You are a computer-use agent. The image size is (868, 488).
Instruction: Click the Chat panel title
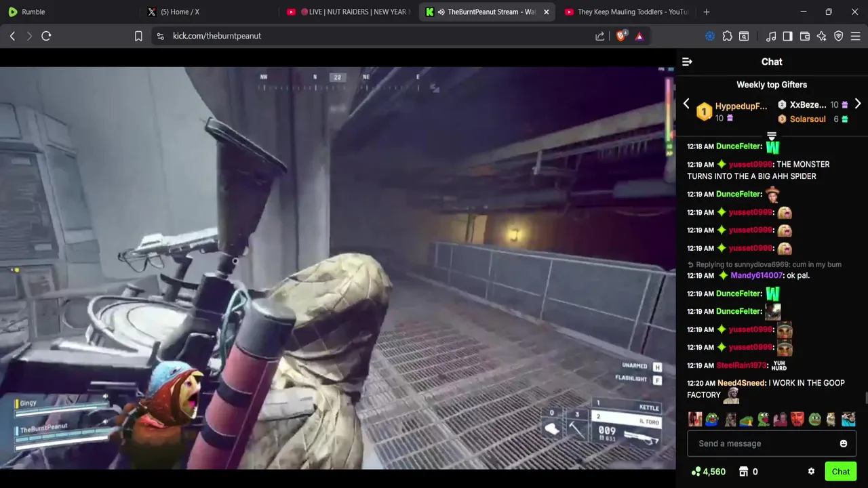[x=772, y=62]
